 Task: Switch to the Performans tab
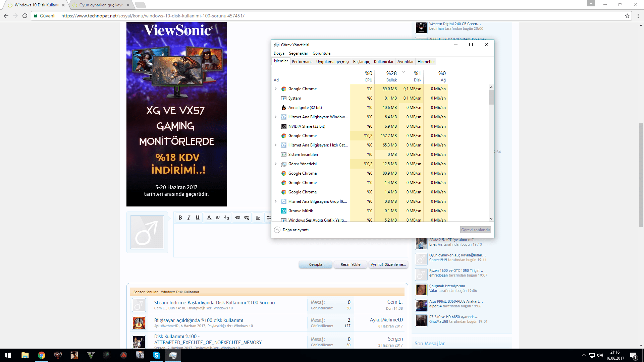(302, 62)
